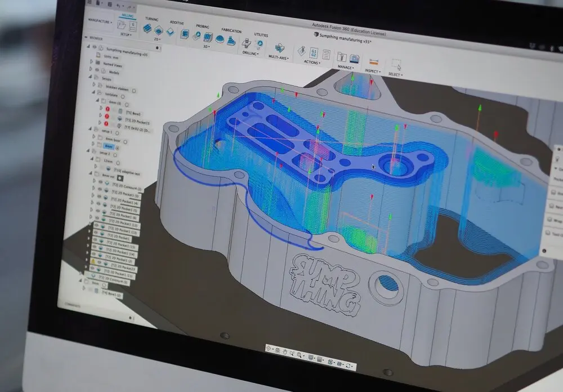
Task: Activate the setup 1 radio button
Action: point(118,133)
